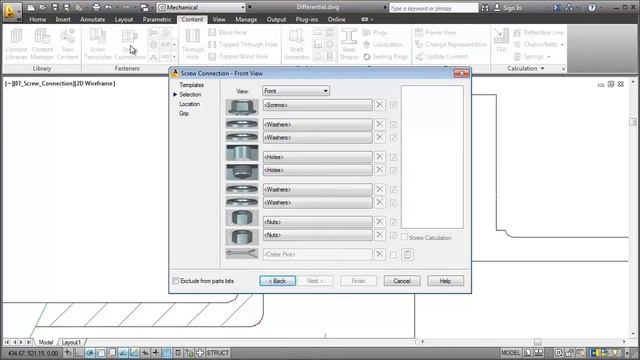Select Templates in the dialog sidebar

[191, 85]
